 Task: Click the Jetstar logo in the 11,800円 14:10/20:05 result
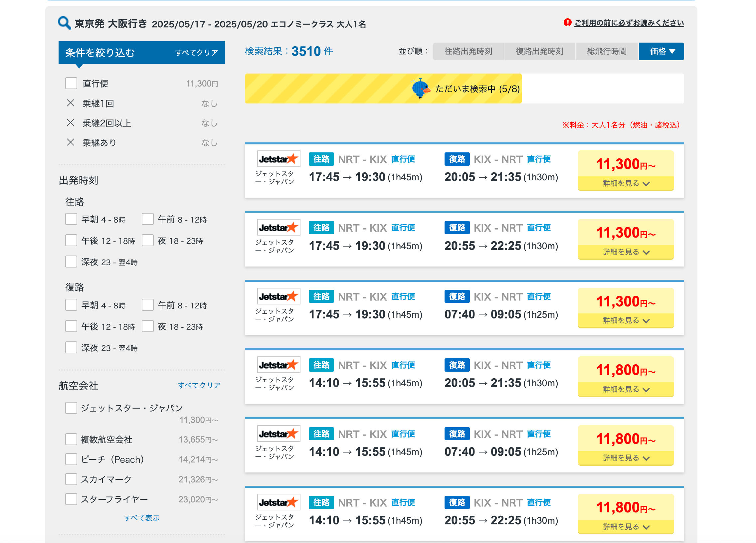(x=278, y=365)
